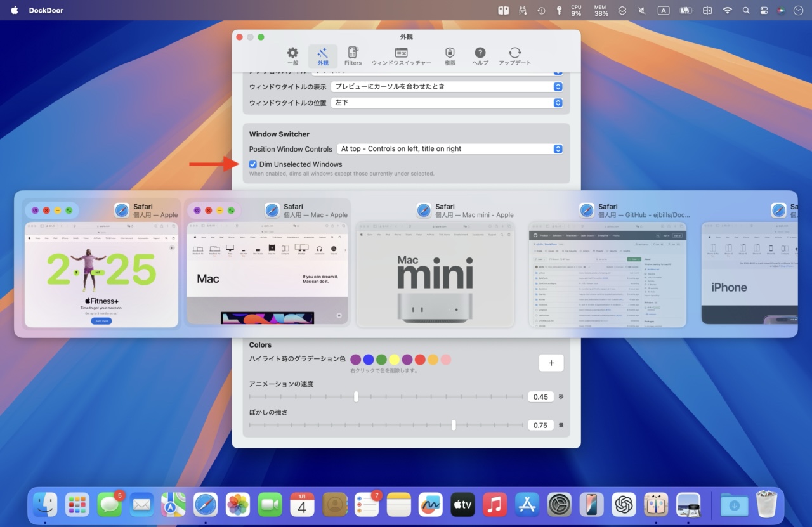Open the アップデート (Updates) tab
The image size is (812, 527).
(514, 56)
